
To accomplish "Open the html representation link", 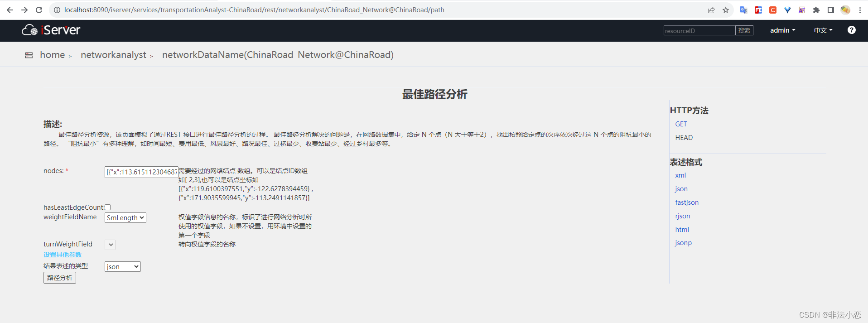I will (x=682, y=230).
